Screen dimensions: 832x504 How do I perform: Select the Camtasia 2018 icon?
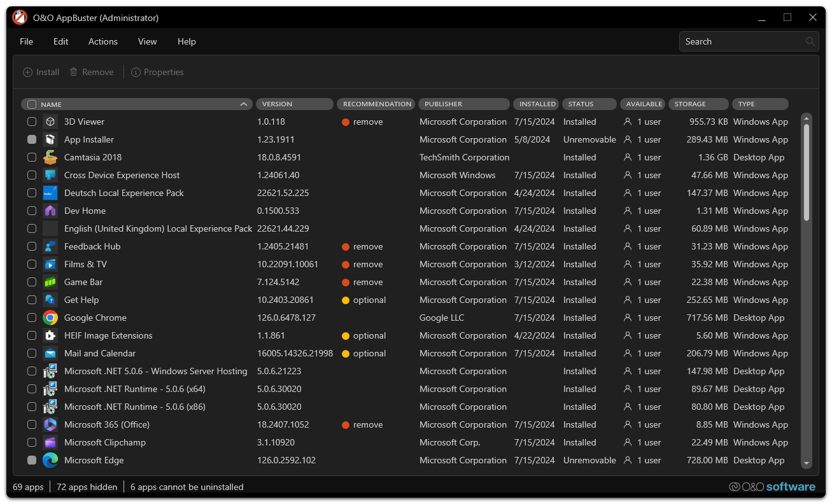coord(50,157)
